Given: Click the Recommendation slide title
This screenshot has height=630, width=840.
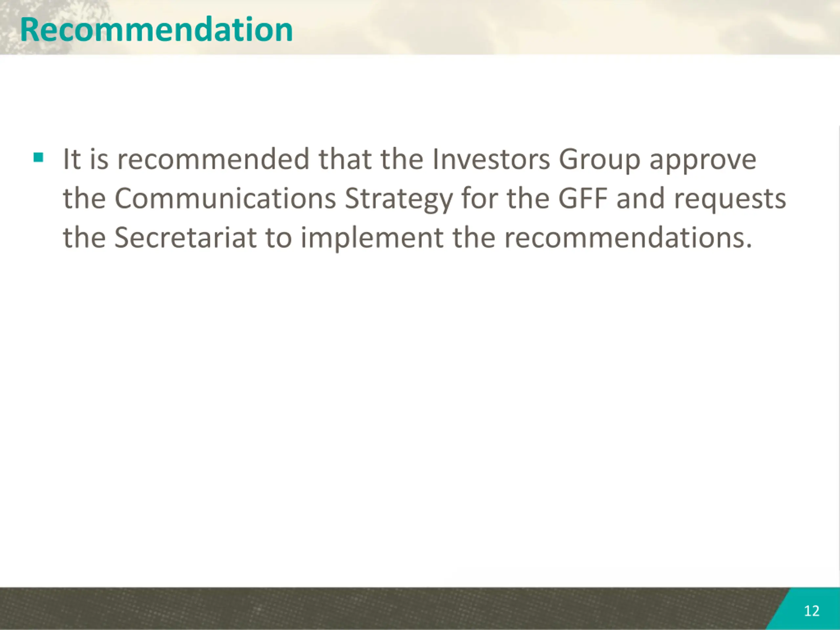Looking at the screenshot, I should tap(156, 30).
